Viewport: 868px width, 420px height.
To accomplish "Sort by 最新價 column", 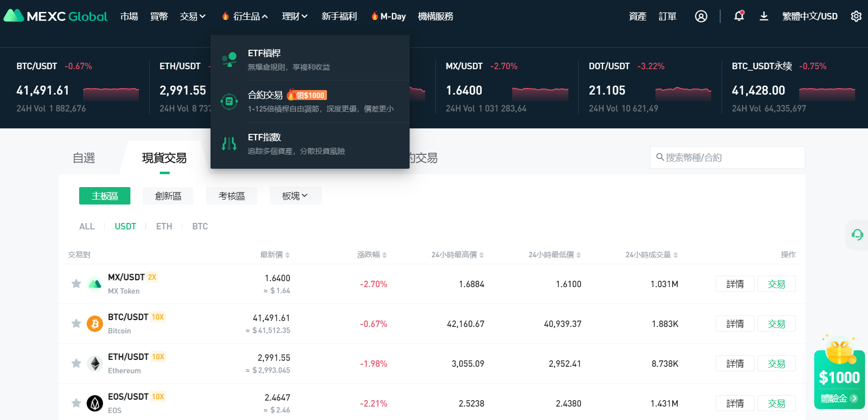I will click(275, 255).
